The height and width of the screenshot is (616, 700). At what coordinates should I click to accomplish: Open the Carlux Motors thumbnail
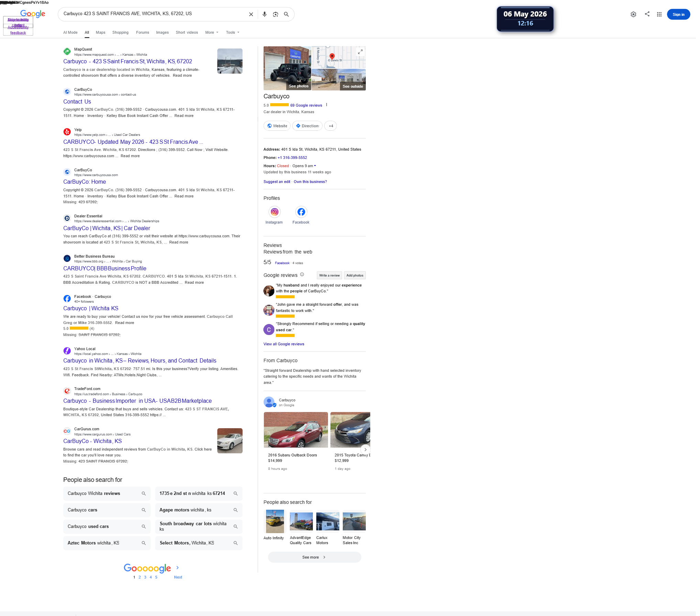pos(328,521)
